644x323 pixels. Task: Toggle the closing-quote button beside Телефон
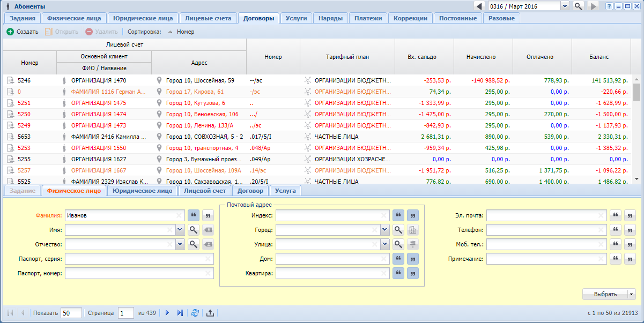pyautogui.click(x=630, y=230)
